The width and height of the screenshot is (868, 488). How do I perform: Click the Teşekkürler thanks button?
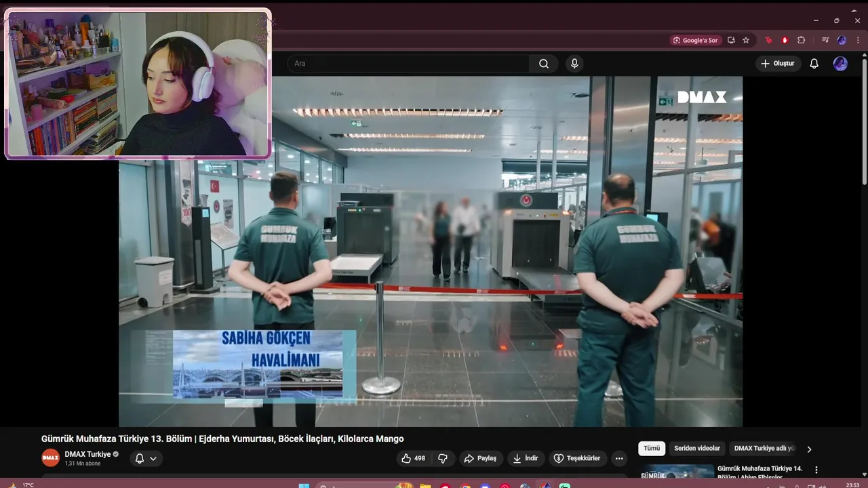click(x=577, y=458)
